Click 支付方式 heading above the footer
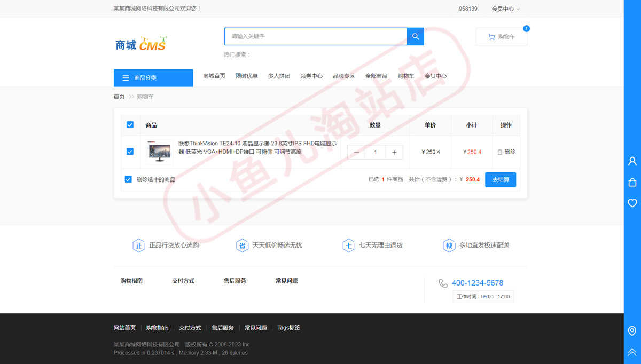The height and width of the screenshot is (364, 641). point(183,281)
